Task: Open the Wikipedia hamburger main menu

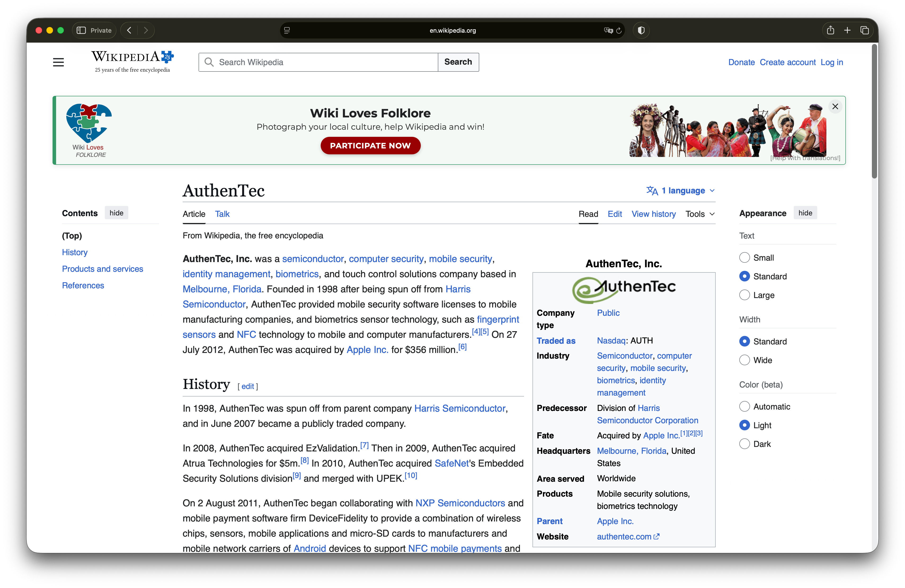Action: click(x=58, y=62)
